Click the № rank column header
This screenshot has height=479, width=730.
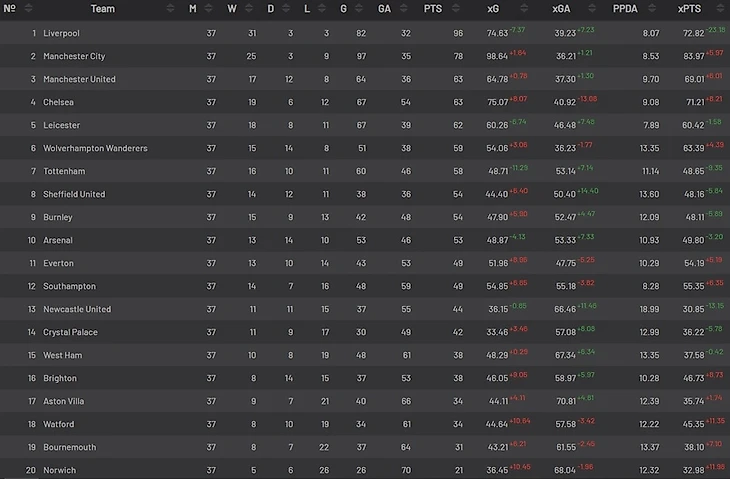[10, 9]
